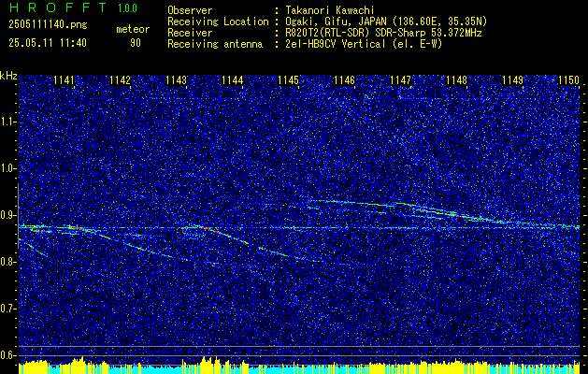588x374 pixels.
Task: Click time marker 1150
Action: 569,79
